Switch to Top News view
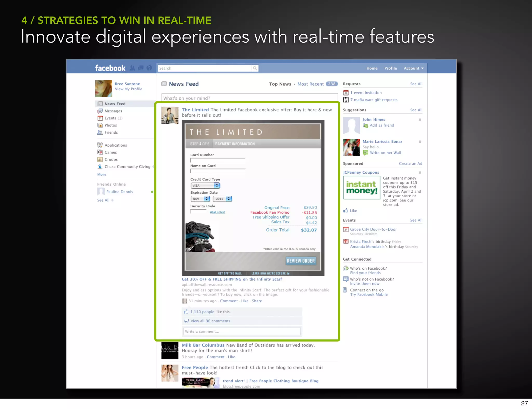Screen dimensions: 532x409 (x=280, y=84)
